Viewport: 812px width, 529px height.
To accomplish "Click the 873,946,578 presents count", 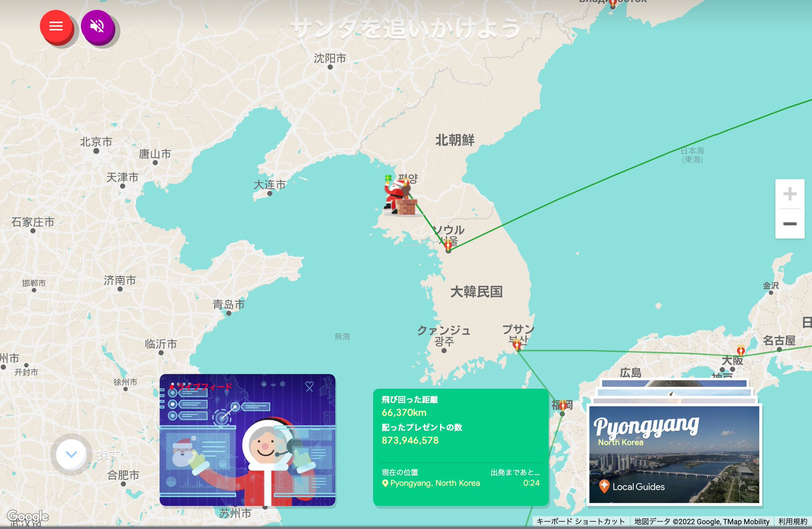I will (410, 441).
